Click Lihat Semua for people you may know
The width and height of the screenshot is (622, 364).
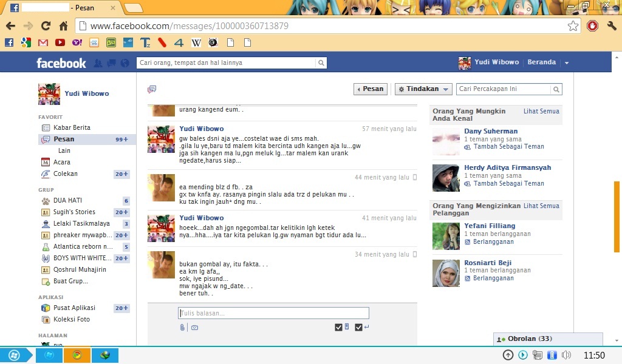pyautogui.click(x=541, y=111)
